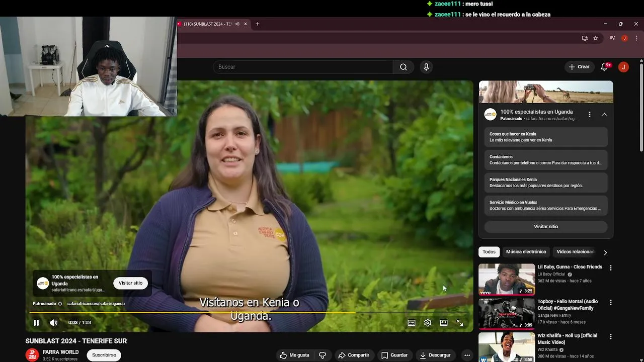Image resolution: width=644 pixels, height=362 pixels.
Task: Open Wiz Khalifa Roll Up thumbnail
Action: 507,347
